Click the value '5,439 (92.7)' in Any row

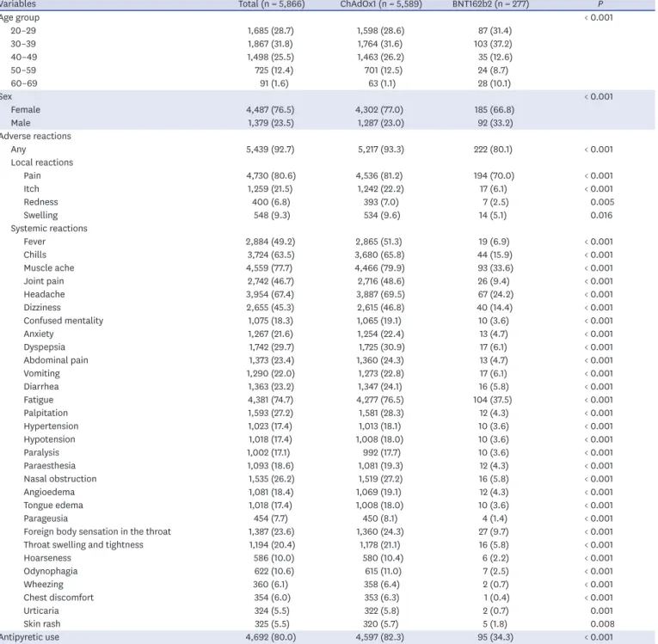pyautogui.click(x=270, y=150)
